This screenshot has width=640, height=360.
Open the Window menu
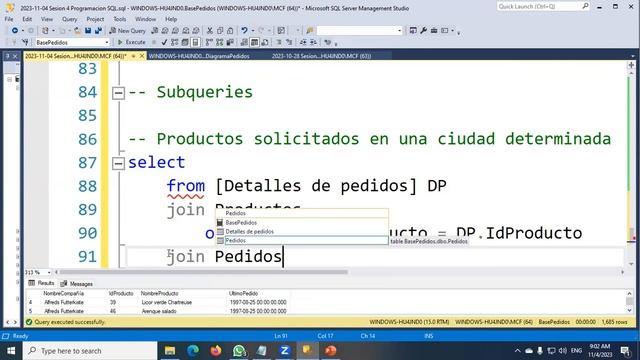(145, 19)
